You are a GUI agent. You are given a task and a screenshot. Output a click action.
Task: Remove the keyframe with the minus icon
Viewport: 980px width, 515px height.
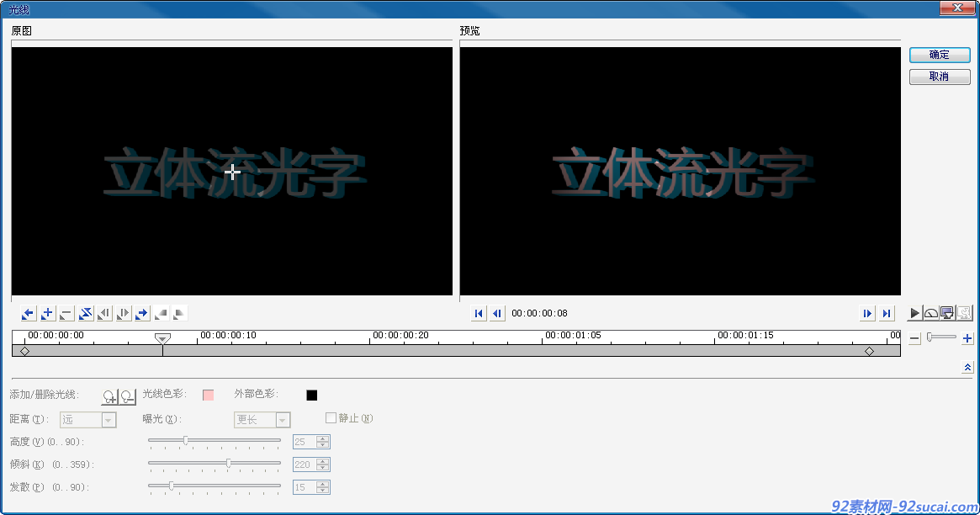66,314
